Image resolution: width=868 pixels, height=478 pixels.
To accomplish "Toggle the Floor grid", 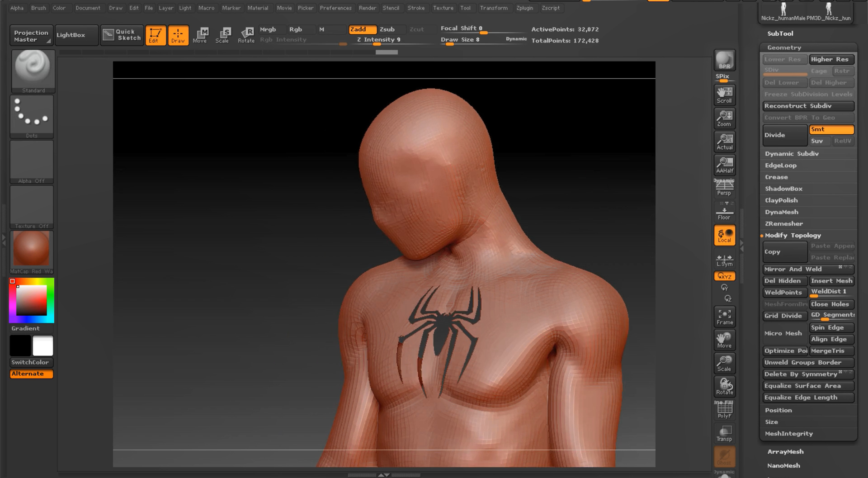I will (x=724, y=211).
